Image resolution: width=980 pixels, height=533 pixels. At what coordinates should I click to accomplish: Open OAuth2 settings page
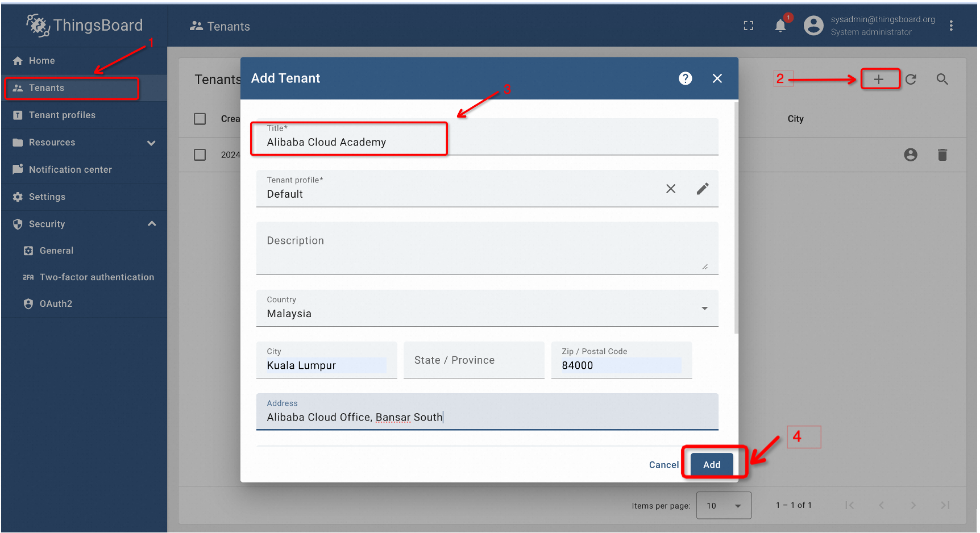coord(84,304)
